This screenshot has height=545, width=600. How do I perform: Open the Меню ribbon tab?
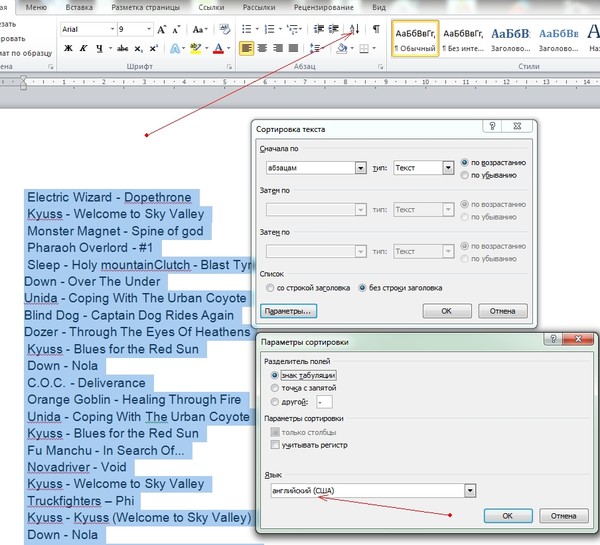36,7
